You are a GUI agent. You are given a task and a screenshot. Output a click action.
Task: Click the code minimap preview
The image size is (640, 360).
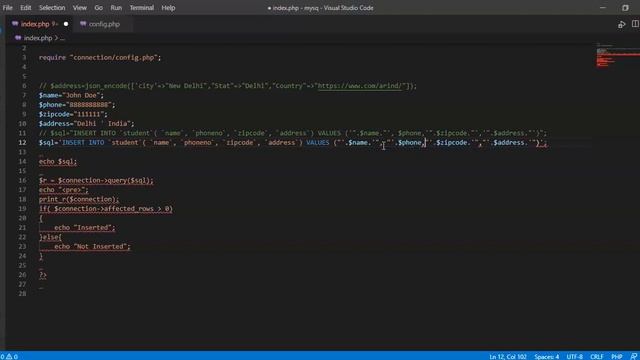[617, 55]
